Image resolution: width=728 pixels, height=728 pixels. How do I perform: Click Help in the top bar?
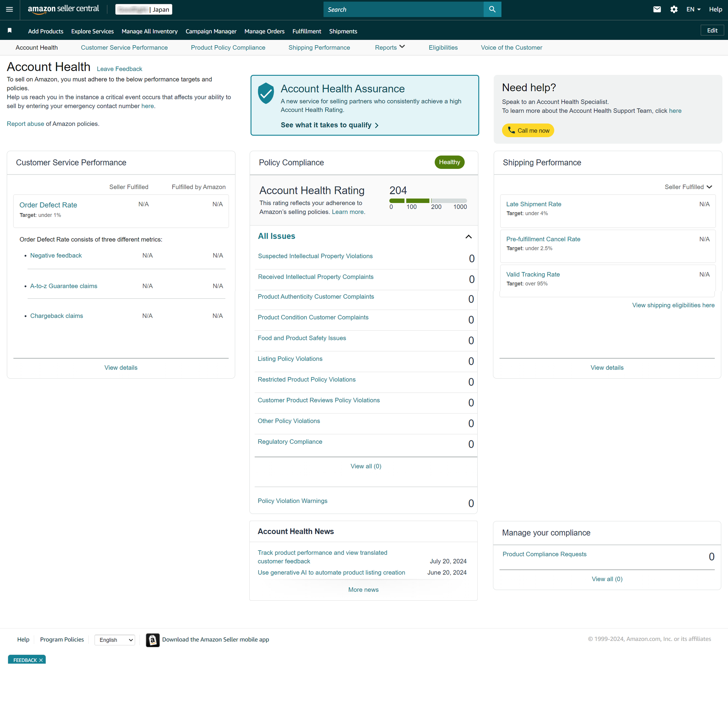coord(715,9)
